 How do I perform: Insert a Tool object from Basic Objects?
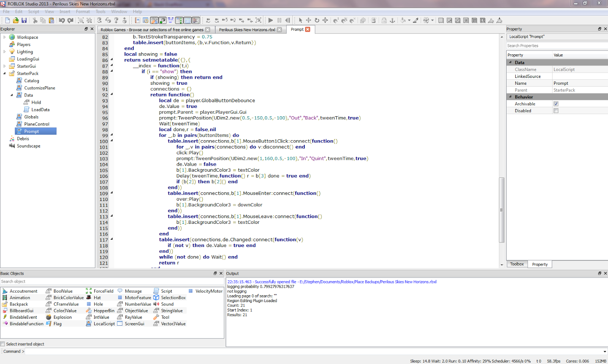coord(161,317)
